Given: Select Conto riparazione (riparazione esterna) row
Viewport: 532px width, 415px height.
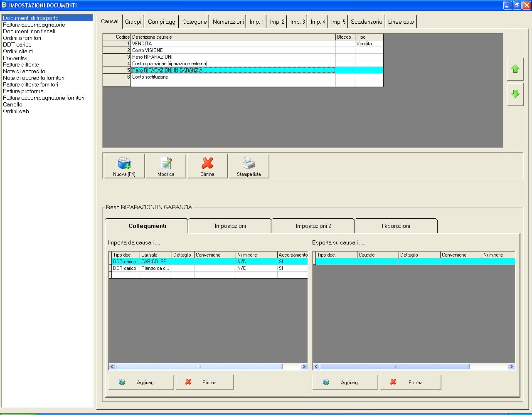Looking at the screenshot, I should coord(243,64).
